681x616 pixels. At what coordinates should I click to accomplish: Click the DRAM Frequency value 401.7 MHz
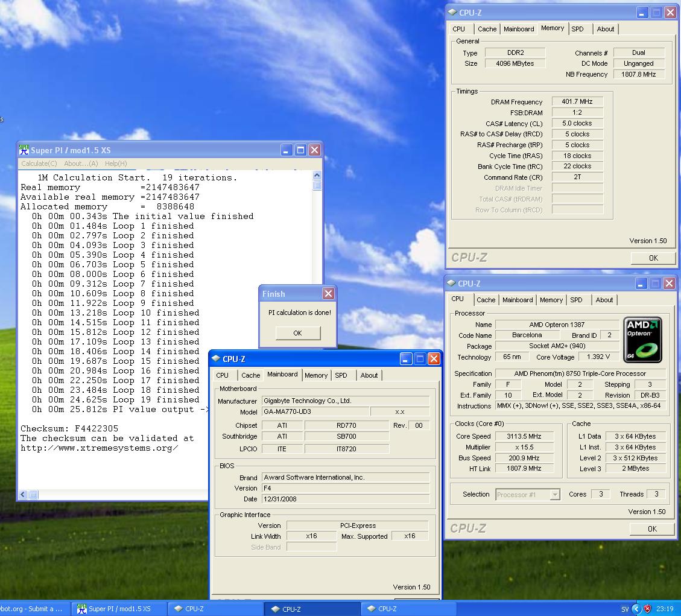click(577, 101)
